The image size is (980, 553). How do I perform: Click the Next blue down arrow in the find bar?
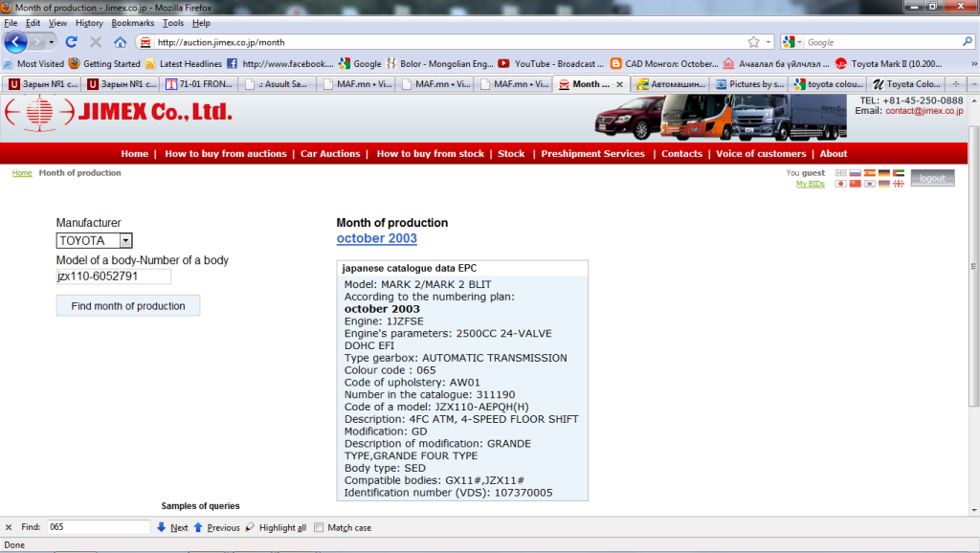click(162, 527)
